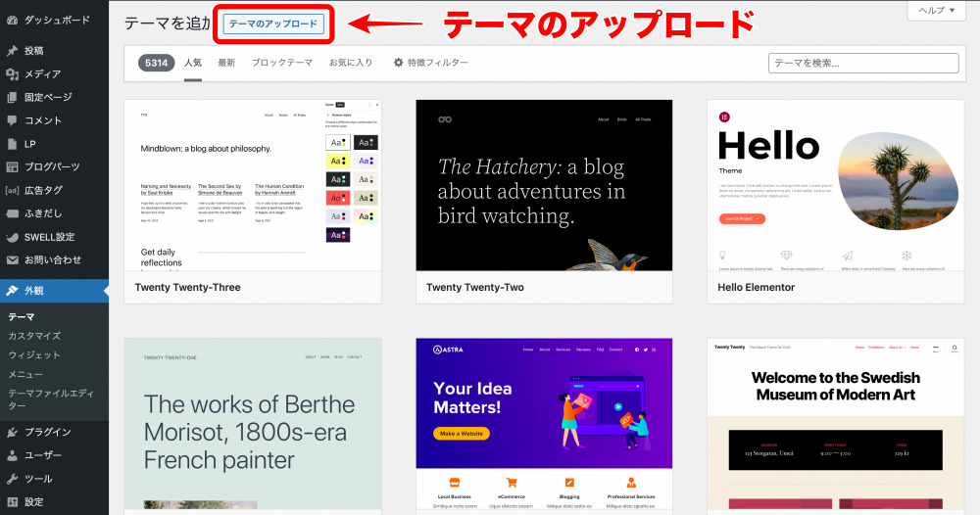Click the [ad] icon next to 広告タグ
Image resolution: width=980 pixels, height=515 pixels.
tap(12, 190)
